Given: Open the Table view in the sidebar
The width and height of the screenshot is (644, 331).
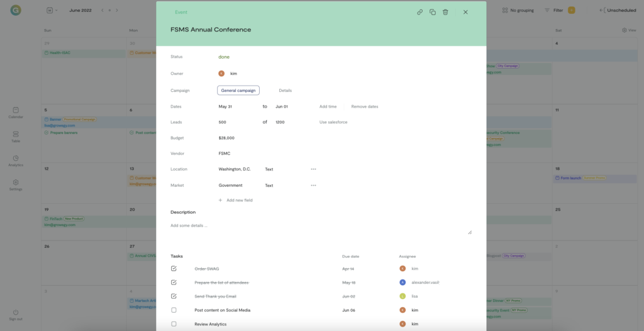Looking at the screenshot, I should coord(16,136).
